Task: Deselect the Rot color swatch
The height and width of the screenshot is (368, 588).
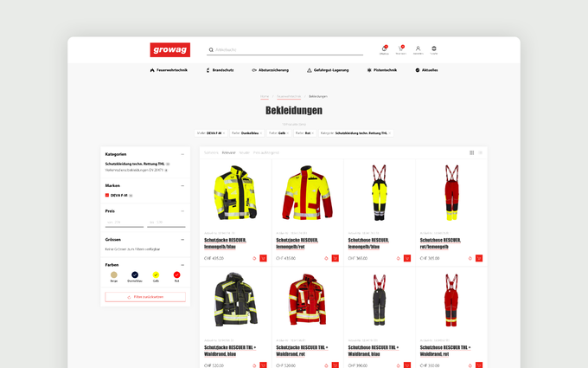Action: click(176, 274)
